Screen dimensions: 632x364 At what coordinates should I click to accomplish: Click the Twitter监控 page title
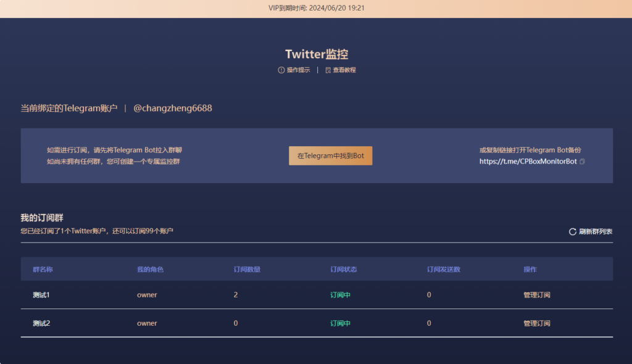(317, 54)
